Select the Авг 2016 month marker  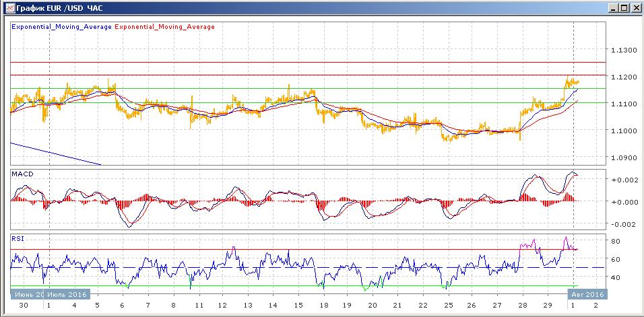click(586, 294)
